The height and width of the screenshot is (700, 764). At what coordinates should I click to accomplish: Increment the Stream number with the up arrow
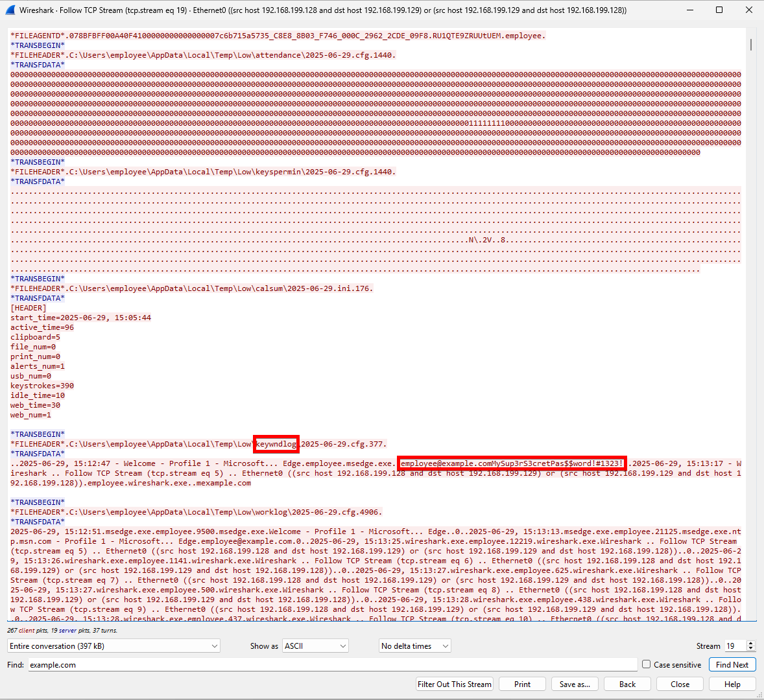click(x=751, y=643)
